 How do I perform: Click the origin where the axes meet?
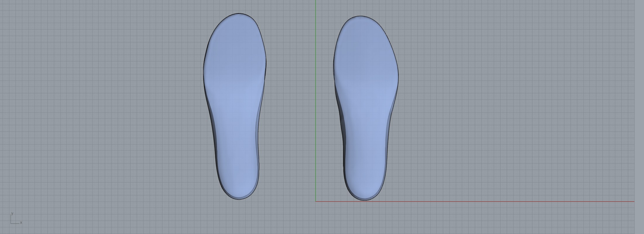pos(316,202)
